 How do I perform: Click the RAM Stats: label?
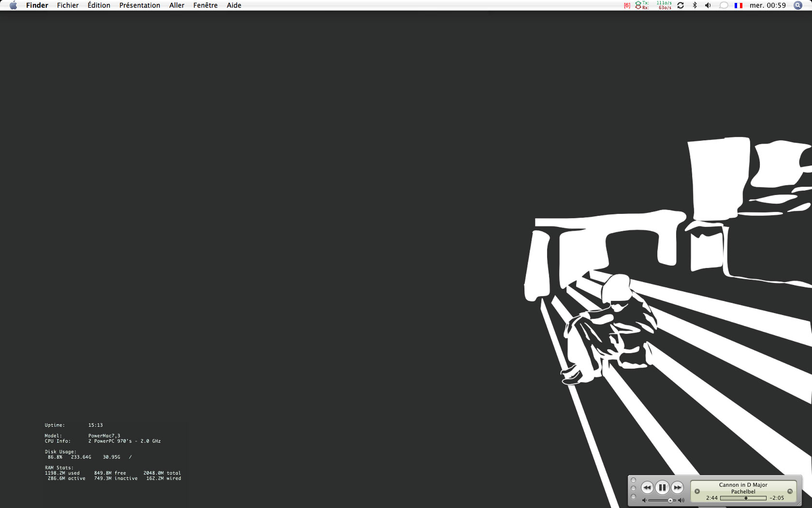tap(59, 468)
